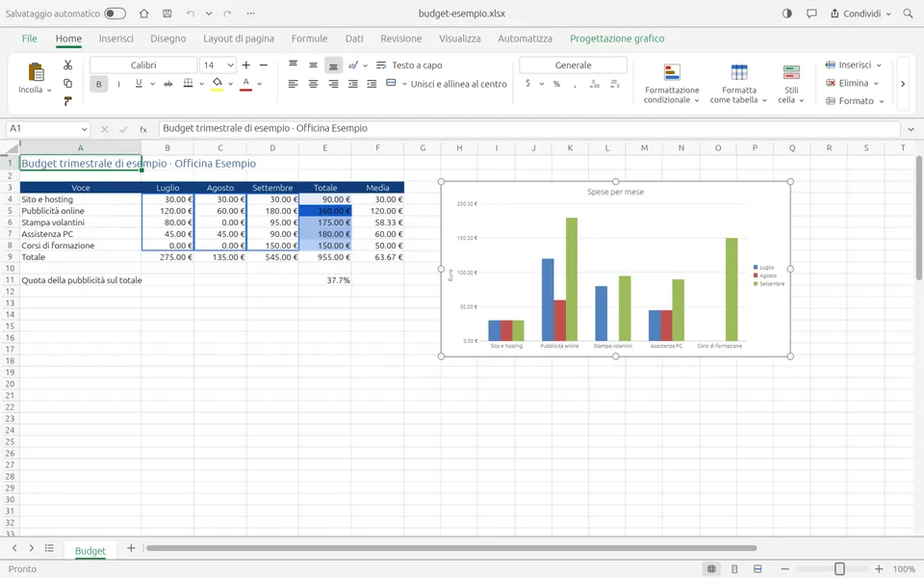
Task: Toggle Testo a capo wrap text
Action: pyautogui.click(x=409, y=65)
